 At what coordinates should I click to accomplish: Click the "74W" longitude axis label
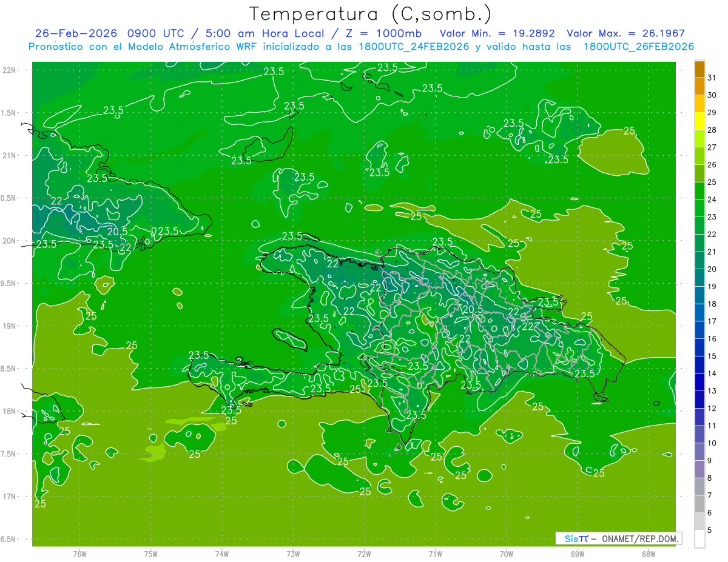coord(221,554)
